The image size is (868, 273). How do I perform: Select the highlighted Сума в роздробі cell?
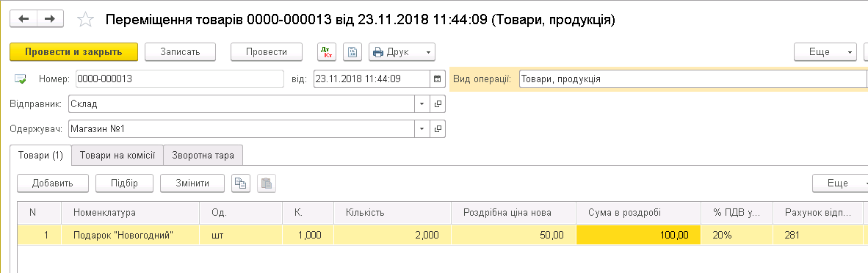638,235
